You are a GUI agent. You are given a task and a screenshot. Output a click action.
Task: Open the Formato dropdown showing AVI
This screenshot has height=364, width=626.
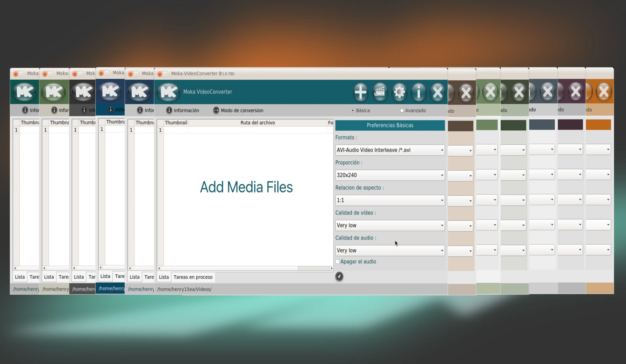390,150
